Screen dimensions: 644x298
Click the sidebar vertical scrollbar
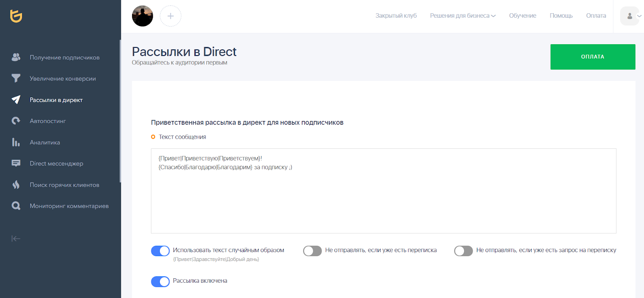(x=120, y=111)
